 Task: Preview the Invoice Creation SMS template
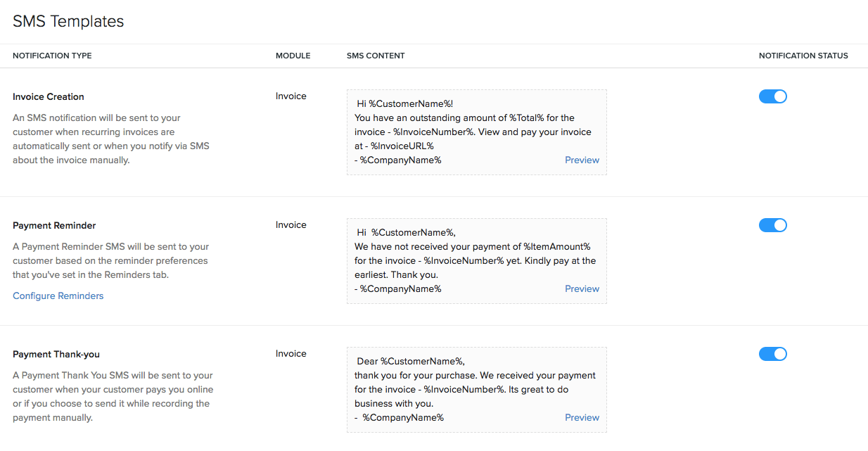click(x=582, y=160)
